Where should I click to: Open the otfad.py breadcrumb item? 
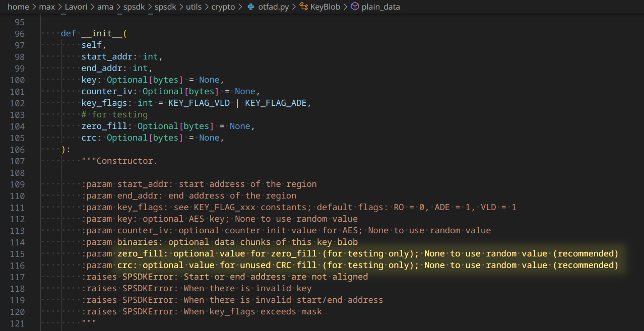[273, 7]
